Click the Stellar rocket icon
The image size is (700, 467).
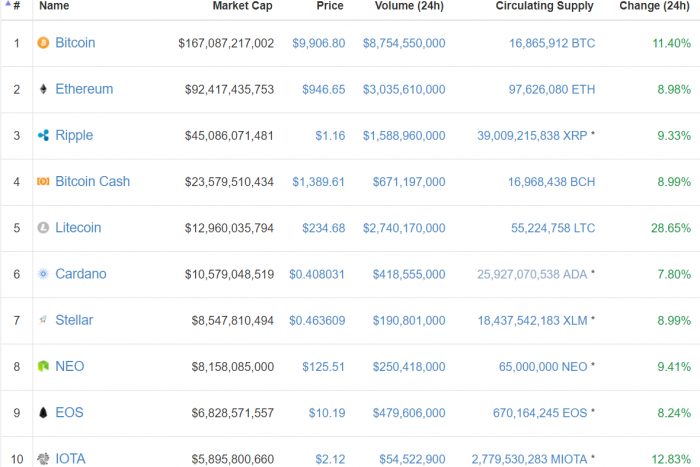(x=43, y=320)
